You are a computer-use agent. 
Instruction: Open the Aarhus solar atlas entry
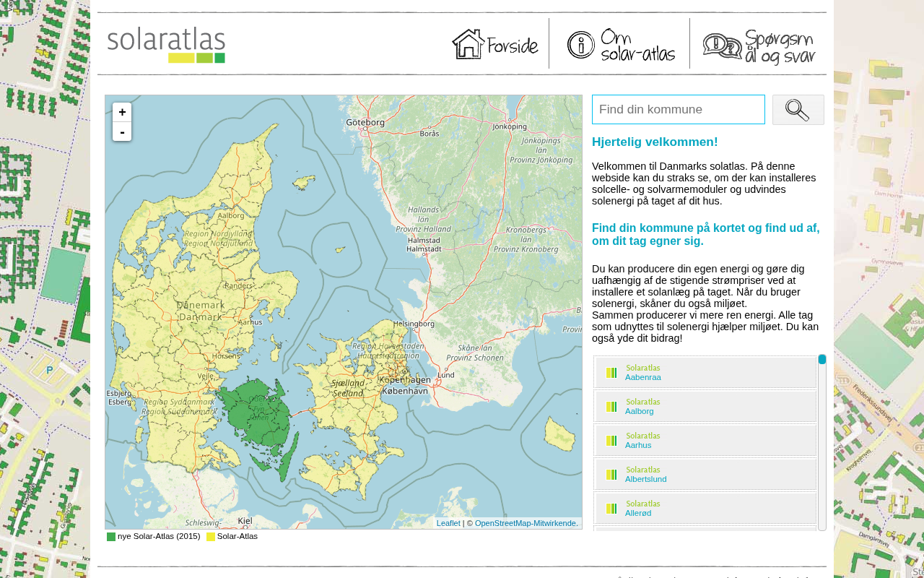638,445
